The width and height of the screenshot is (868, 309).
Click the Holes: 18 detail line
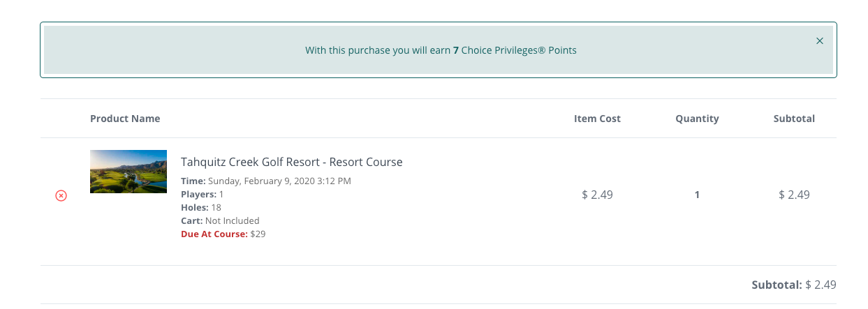[x=200, y=208]
